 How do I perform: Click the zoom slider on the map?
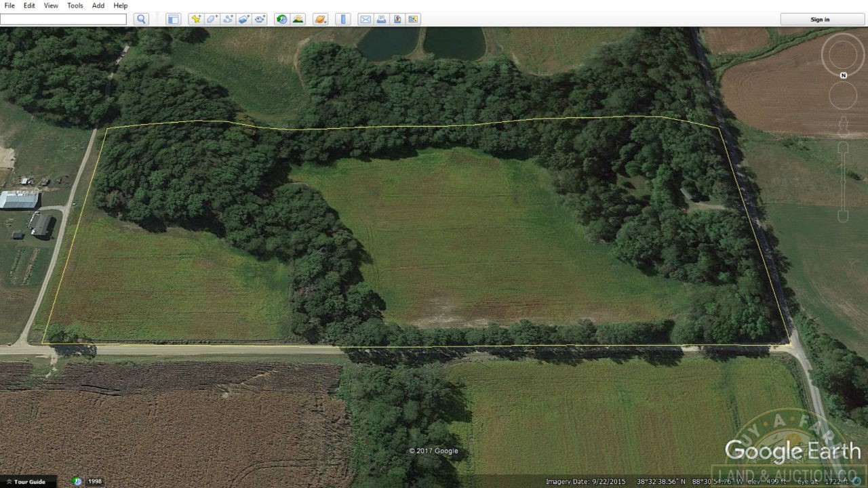coord(843,180)
